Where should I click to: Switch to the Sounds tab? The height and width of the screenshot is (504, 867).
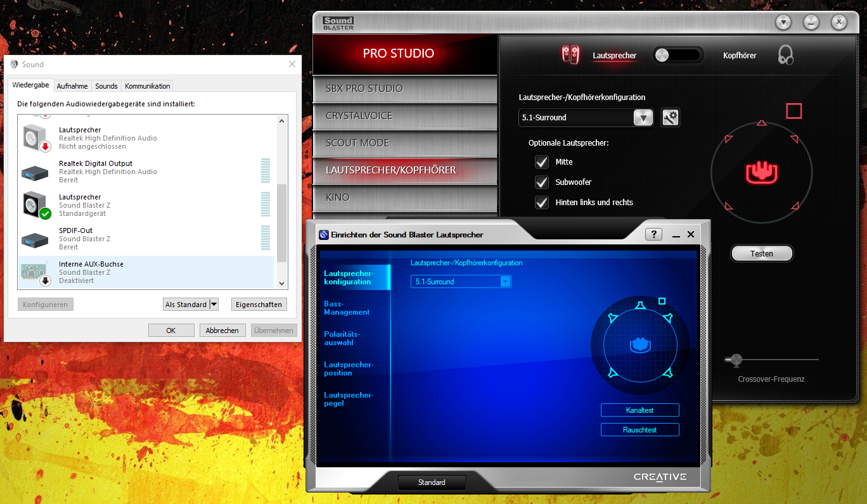pyautogui.click(x=106, y=86)
